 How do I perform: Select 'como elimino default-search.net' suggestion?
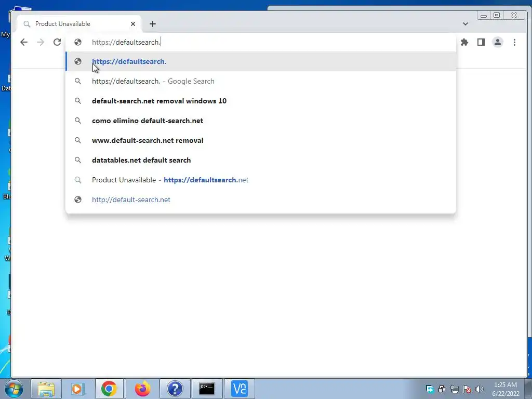tap(261, 121)
